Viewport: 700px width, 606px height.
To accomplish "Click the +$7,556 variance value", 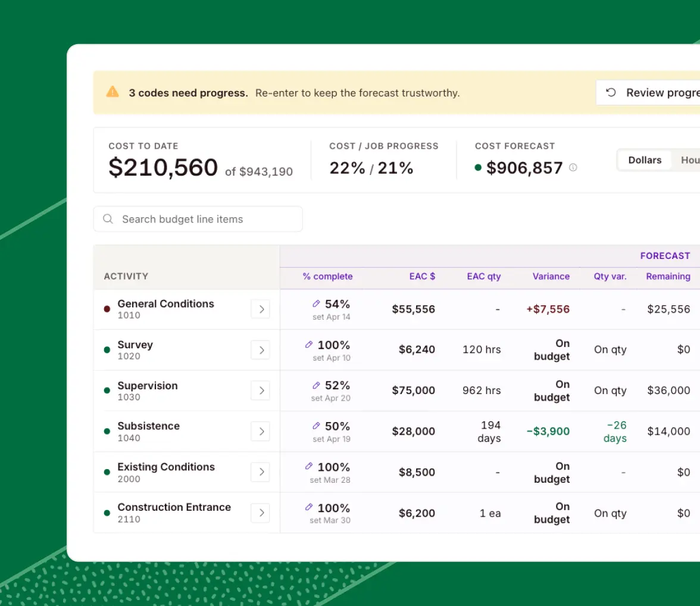I will tap(548, 309).
